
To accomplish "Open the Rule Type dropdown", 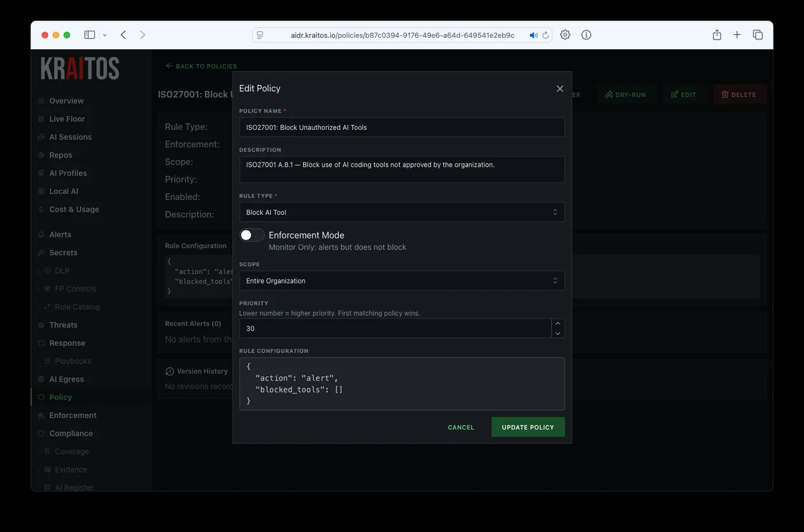I will 401,212.
